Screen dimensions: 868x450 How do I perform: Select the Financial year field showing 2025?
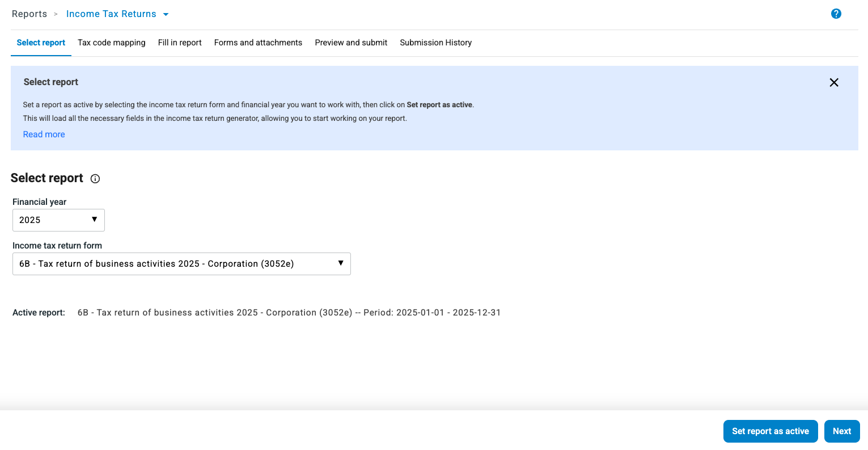pyautogui.click(x=58, y=220)
